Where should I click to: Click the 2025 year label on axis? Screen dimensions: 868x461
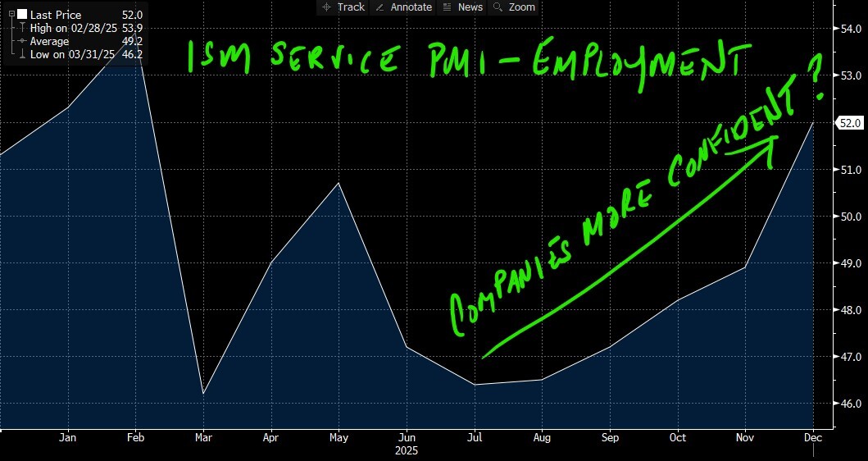tap(407, 451)
